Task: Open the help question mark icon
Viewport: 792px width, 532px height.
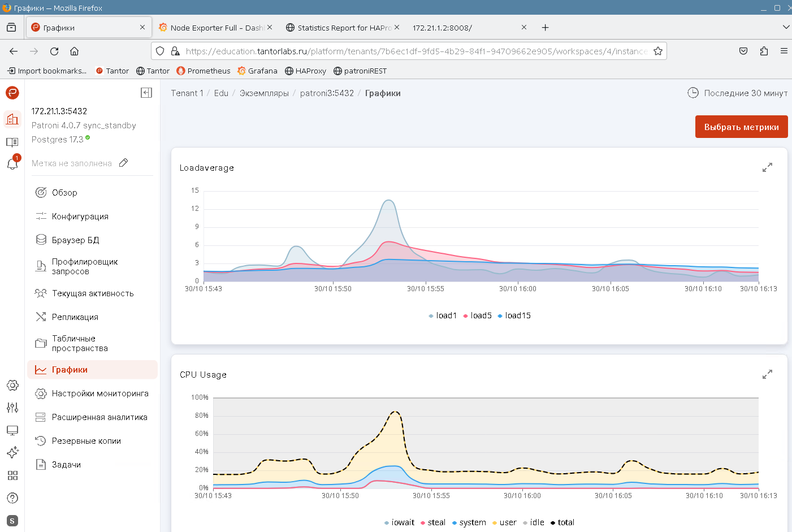Action: pyautogui.click(x=12, y=498)
